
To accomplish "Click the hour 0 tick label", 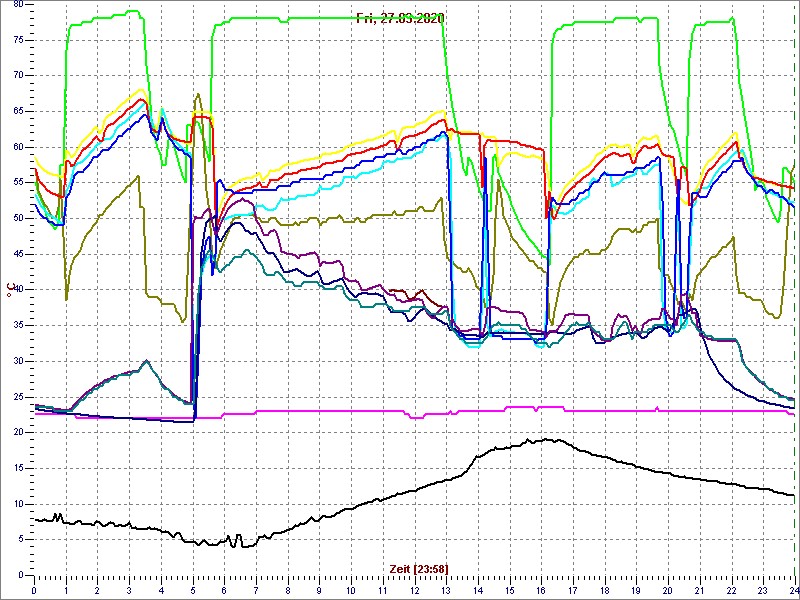I will coord(35,590).
